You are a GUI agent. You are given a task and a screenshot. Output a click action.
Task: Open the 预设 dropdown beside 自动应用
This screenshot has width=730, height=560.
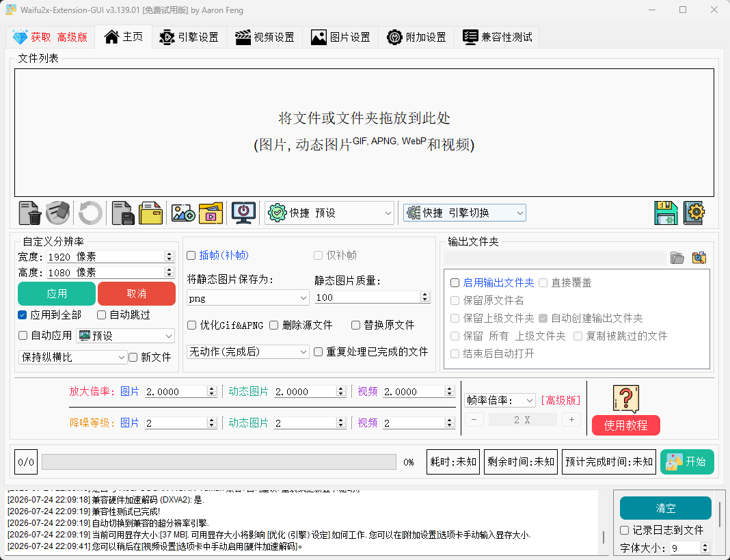(126, 336)
